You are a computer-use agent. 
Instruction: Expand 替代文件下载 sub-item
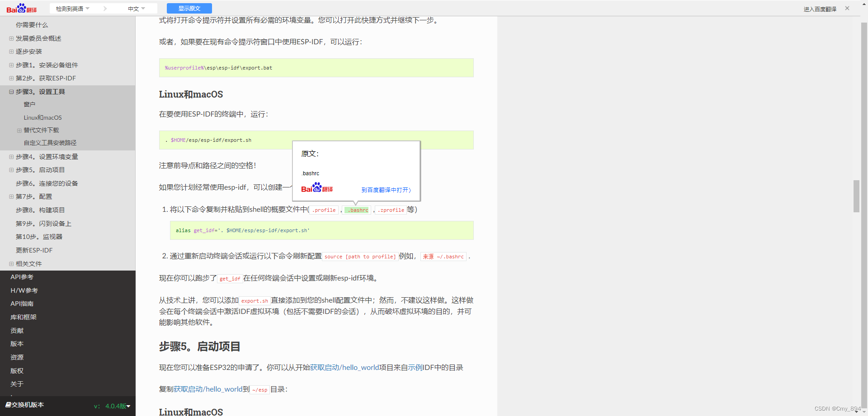[x=19, y=130]
